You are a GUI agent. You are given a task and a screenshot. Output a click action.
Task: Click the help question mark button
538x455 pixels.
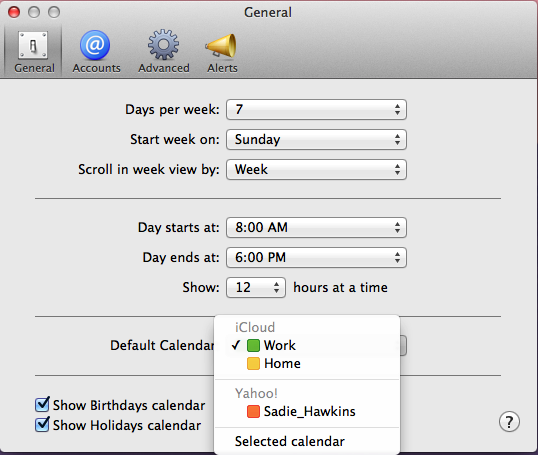point(509,422)
